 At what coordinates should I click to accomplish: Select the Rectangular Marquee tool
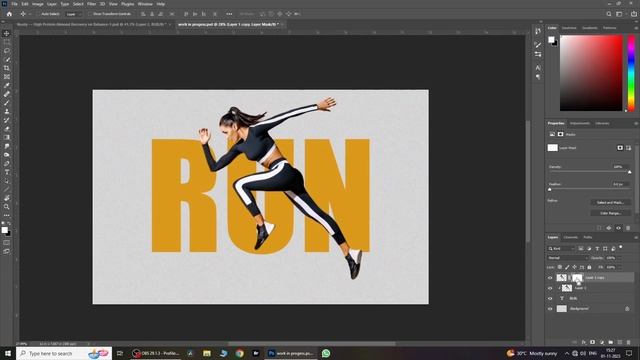click(7, 42)
